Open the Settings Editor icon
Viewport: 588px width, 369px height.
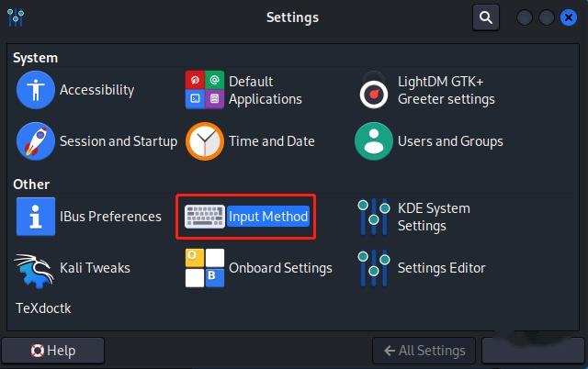[374, 268]
